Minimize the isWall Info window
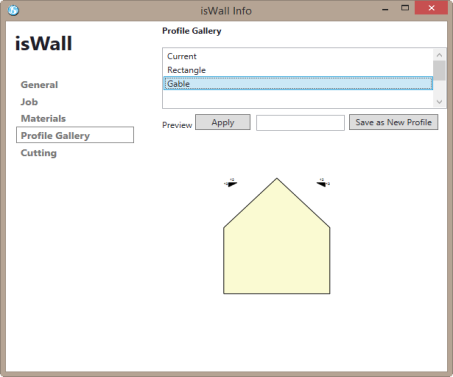 (x=385, y=9)
